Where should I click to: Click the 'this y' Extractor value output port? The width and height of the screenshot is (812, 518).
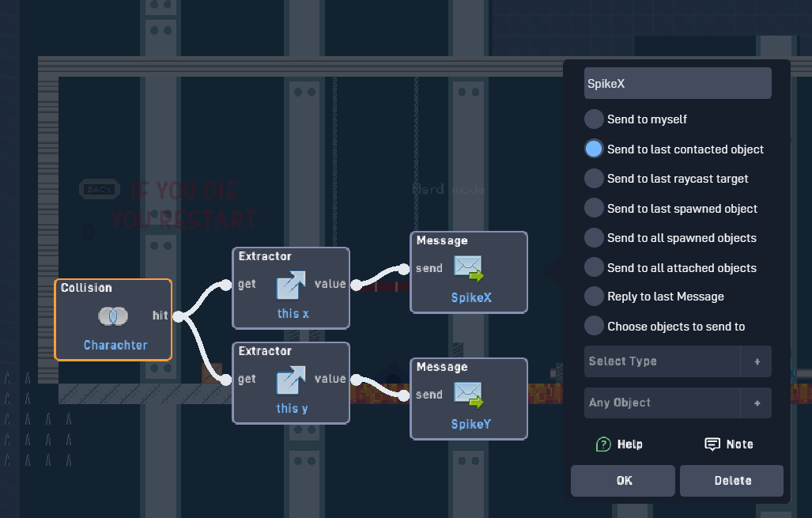(357, 380)
